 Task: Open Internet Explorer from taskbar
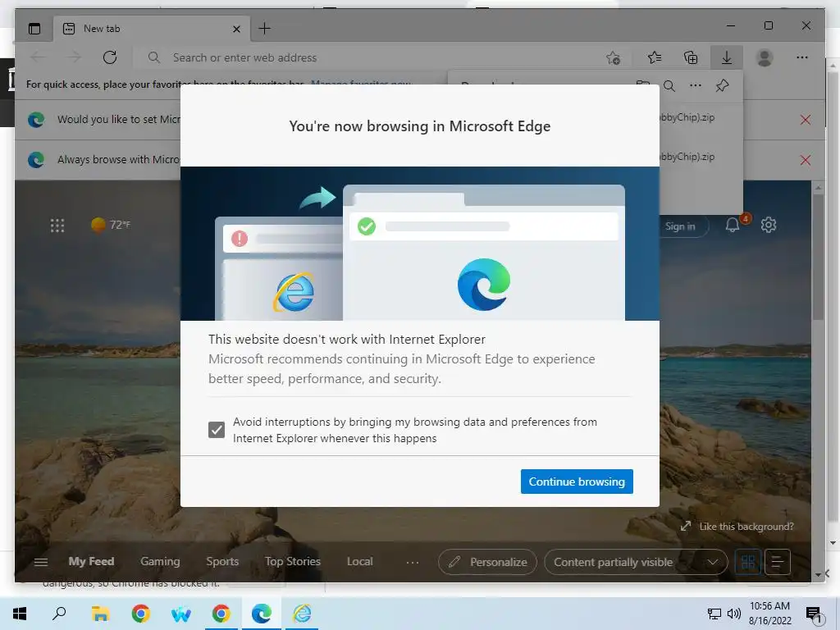coord(302,614)
